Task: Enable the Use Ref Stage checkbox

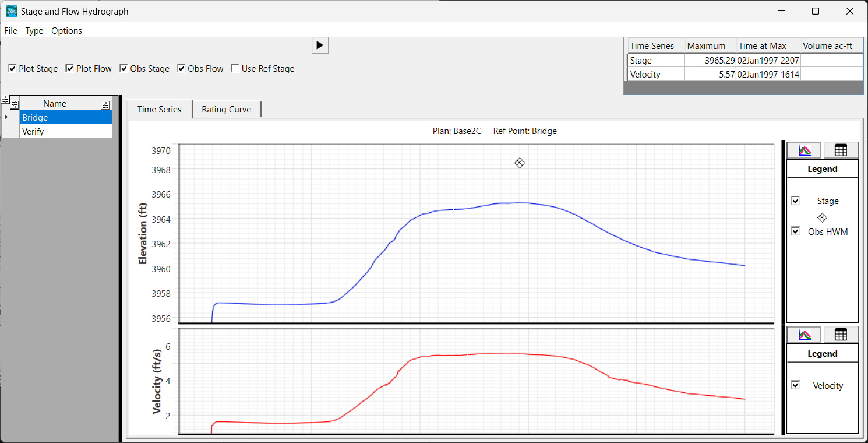Action: [x=235, y=69]
